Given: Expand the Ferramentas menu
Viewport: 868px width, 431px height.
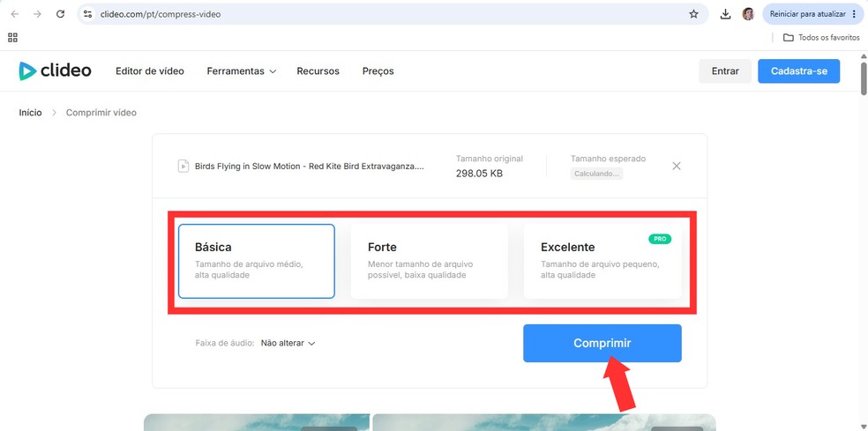Looking at the screenshot, I should (x=242, y=71).
